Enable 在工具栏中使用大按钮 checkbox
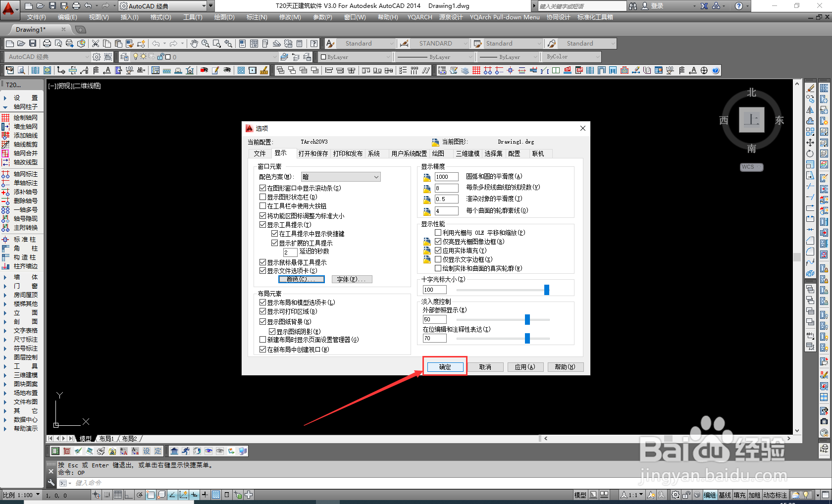The width and height of the screenshot is (832, 504). point(263,206)
